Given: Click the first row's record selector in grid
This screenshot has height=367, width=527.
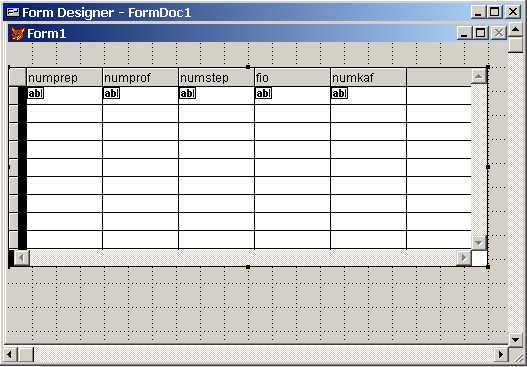Looking at the screenshot, I should pos(13,95).
